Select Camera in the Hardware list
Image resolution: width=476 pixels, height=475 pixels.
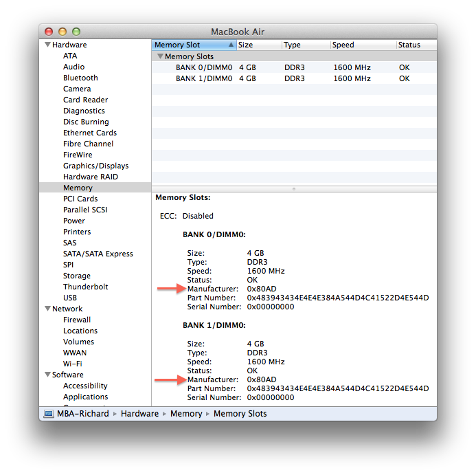tap(77, 89)
